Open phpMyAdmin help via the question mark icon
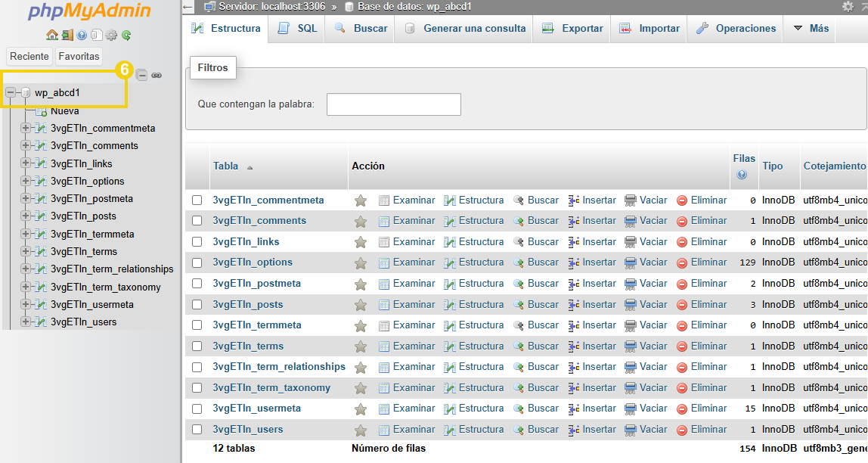868x463 pixels. (81, 36)
